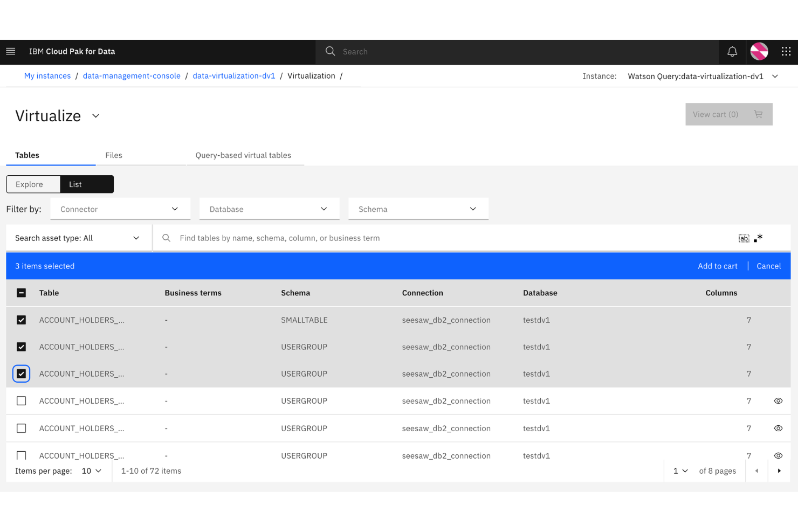
Task: Uncheck the focused third ACCOUNT_HOLDERS row checkbox
Action: 22,374
